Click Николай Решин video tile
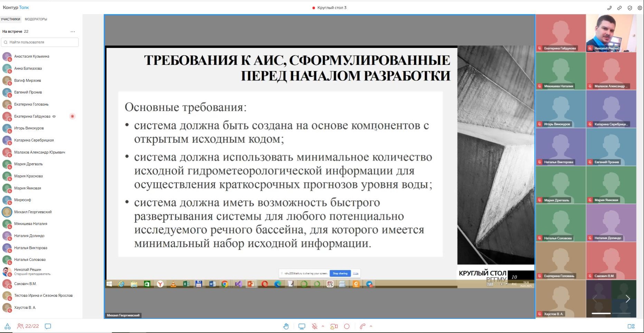The width and height of the screenshot is (644, 333). (x=611, y=33)
